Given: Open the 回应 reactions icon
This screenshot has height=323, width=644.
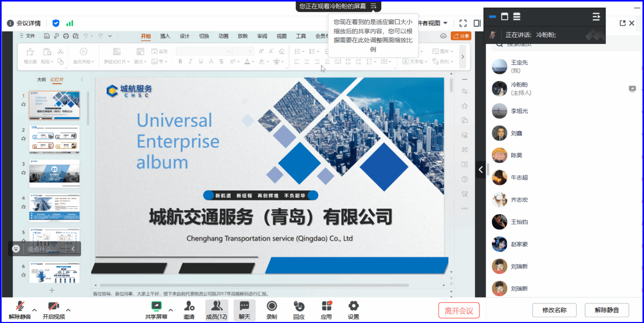Looking at the screenshot, I should [x=299, y=306].
